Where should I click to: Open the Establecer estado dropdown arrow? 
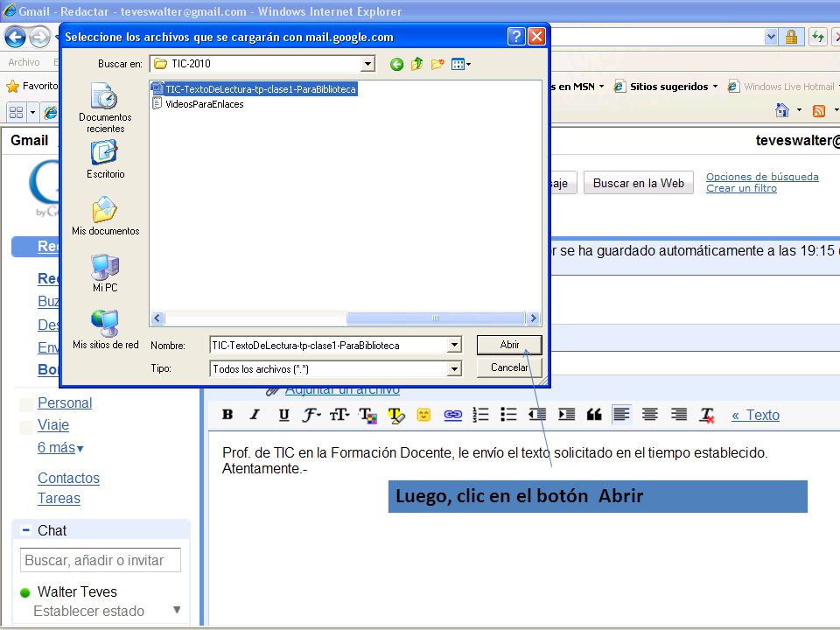[x=177, y=610]
